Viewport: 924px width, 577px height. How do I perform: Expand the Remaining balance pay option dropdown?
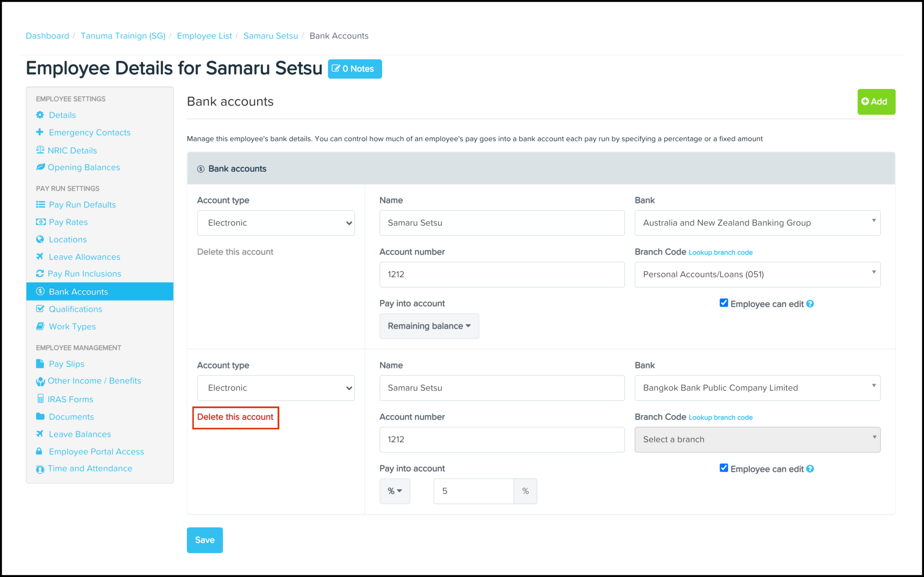pos(429,326)
